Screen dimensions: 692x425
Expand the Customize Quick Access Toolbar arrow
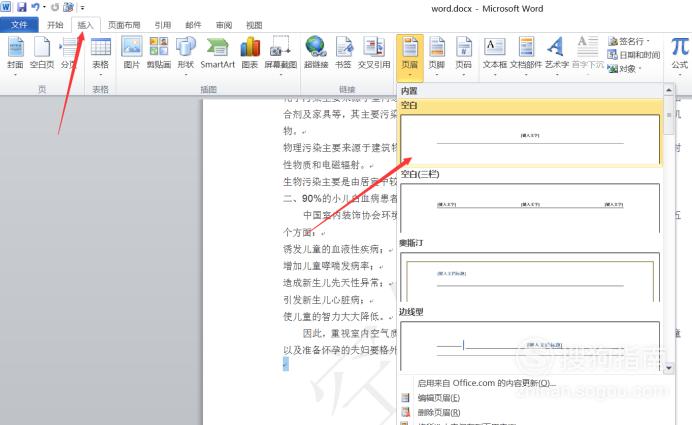(x=83, y=8)
